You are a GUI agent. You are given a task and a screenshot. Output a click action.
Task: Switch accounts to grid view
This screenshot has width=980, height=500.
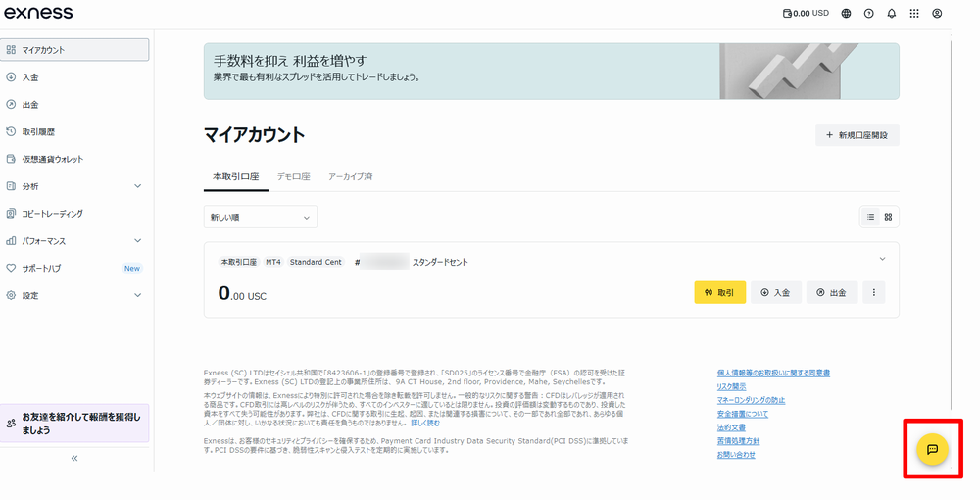click(x=888, y=217)
